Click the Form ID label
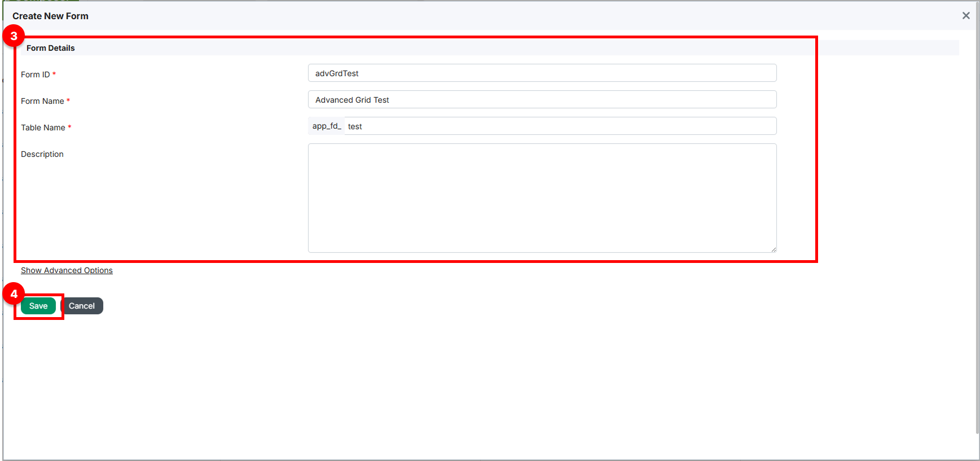Screen dimensions: 980x461 (36, 74)
